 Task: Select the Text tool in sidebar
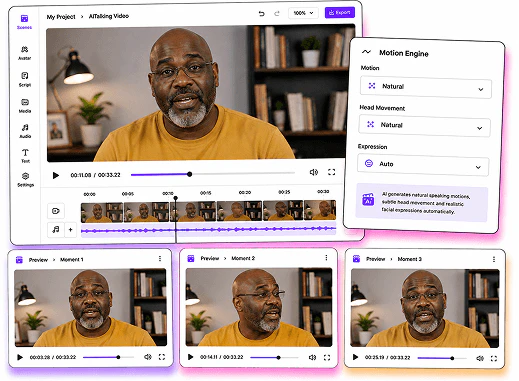click(25, 156)
